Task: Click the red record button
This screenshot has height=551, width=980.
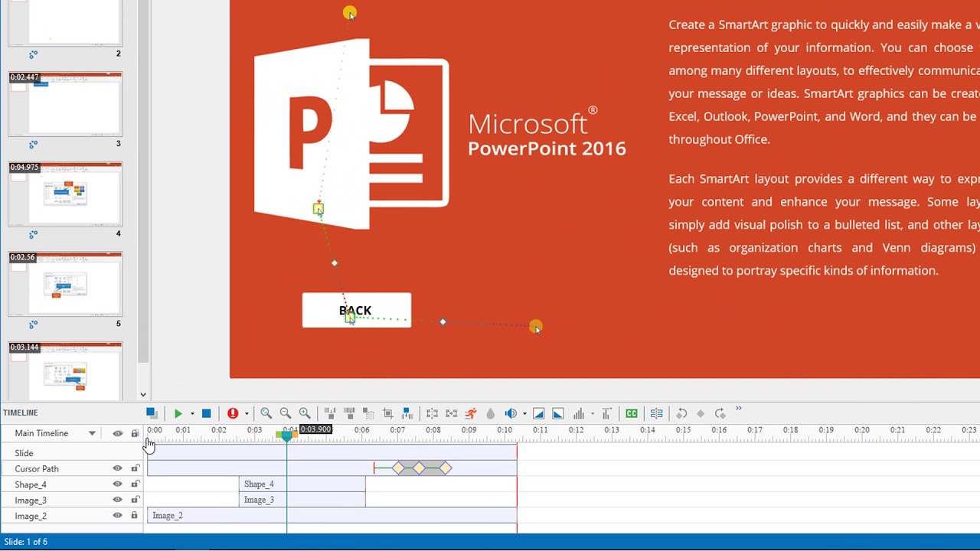Action: point(233,413)
